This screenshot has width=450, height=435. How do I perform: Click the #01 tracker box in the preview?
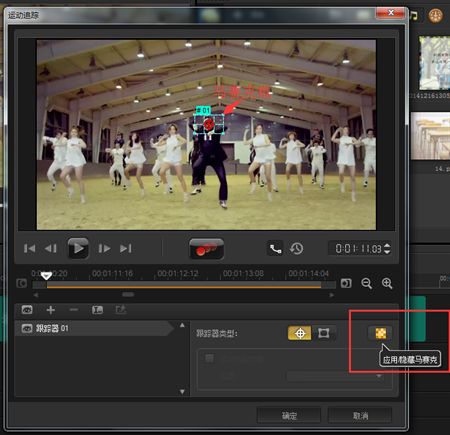[209, 123]
